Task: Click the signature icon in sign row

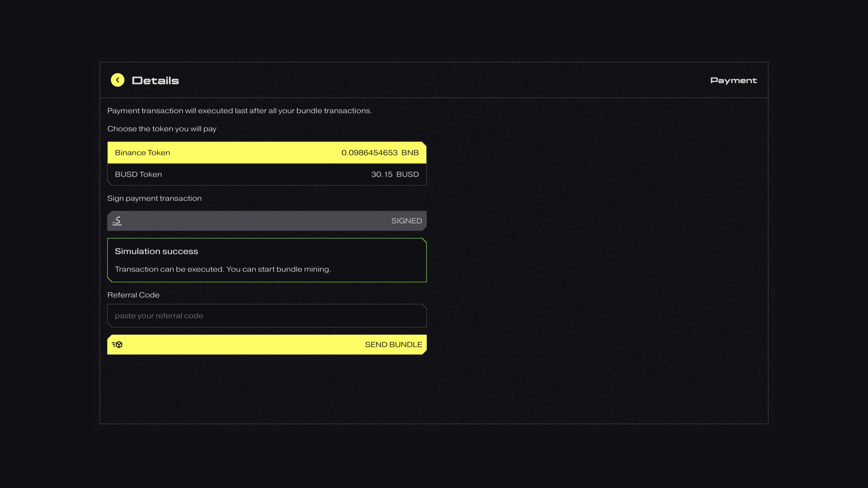Action: (117, 221)
